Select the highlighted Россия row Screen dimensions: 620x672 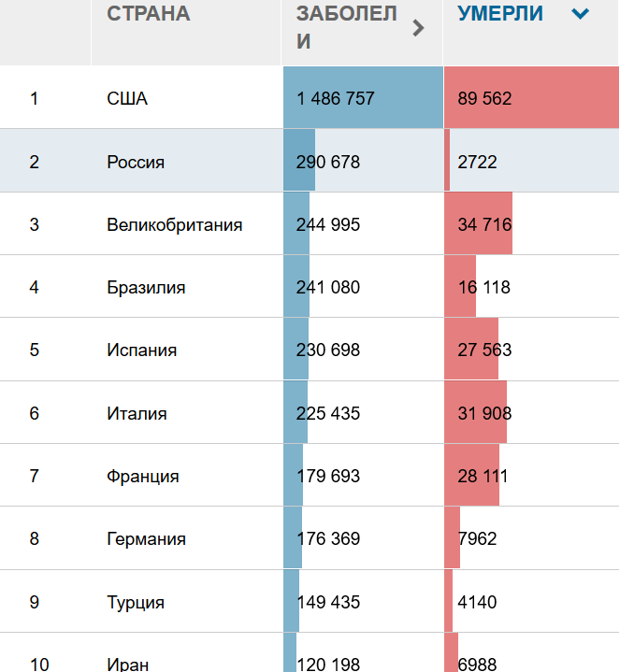310,161
